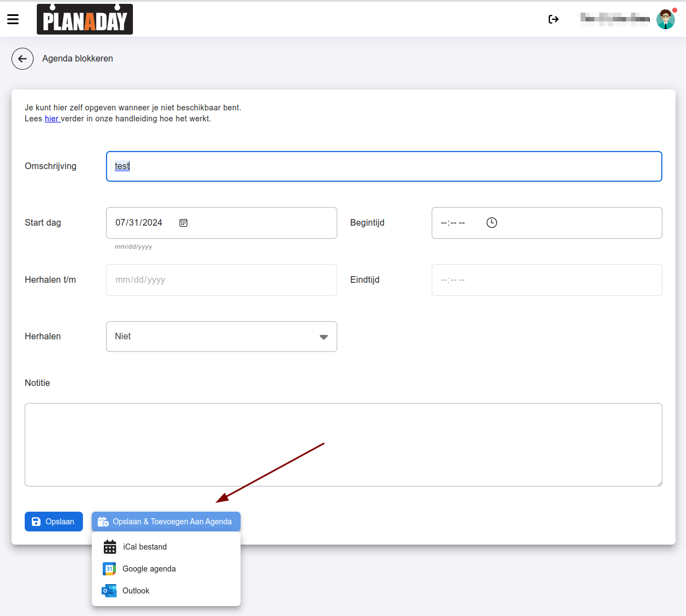Choose Google agenda from the menu

(166, 569)
